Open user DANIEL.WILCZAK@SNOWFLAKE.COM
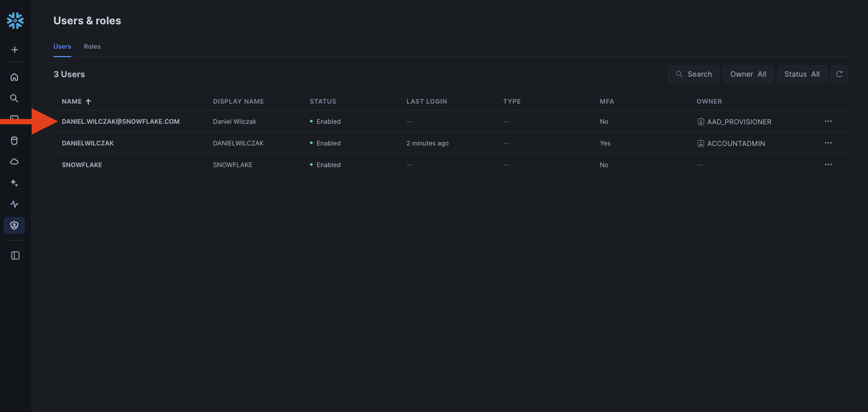868x412 pixels. coord(121,122)
